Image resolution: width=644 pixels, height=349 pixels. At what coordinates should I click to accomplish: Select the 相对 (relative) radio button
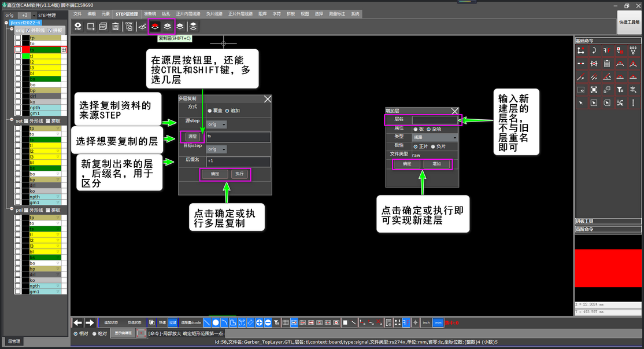click(x=76, y=334)
